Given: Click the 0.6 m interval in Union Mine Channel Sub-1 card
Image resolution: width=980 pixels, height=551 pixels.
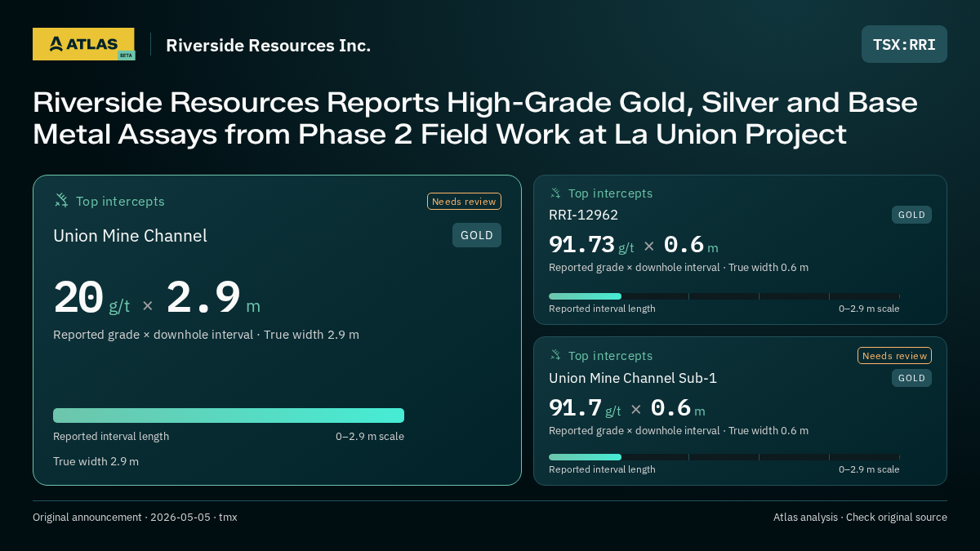Looking at the screenshot, I should [x=678, y=408].
